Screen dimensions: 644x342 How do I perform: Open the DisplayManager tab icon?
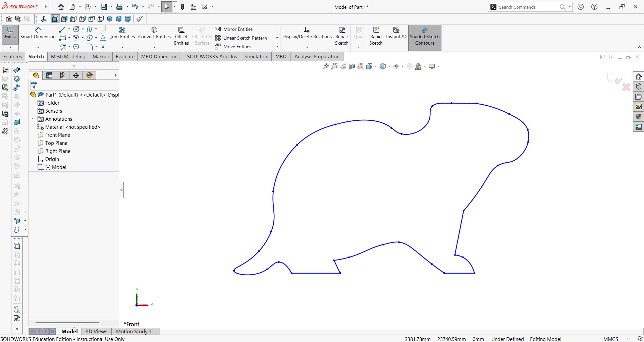90,75
